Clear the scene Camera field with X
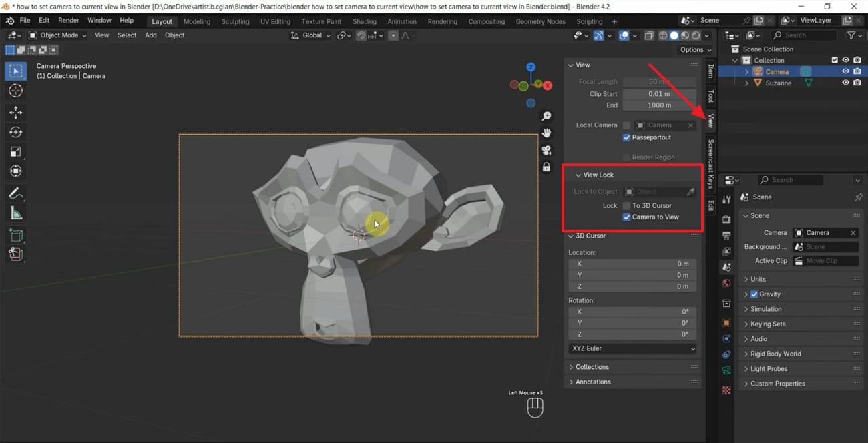This screenshot has height=443, width=868. pyautogui.click(x=853, y=233)
